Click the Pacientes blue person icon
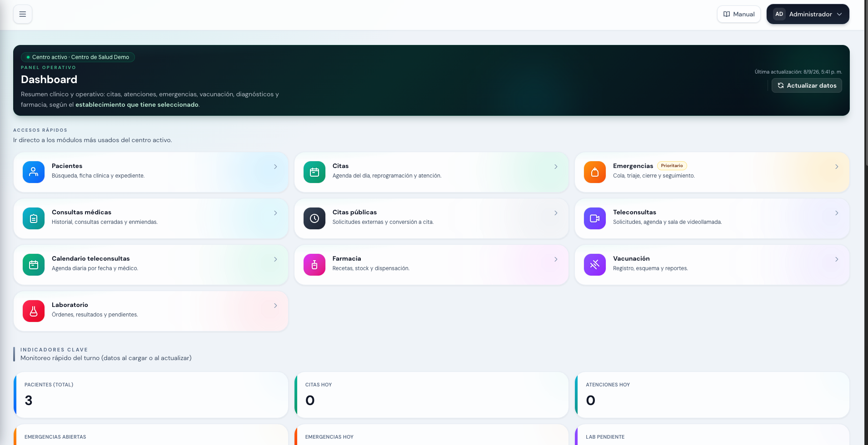The image size is (868, 445). point(34,172)
